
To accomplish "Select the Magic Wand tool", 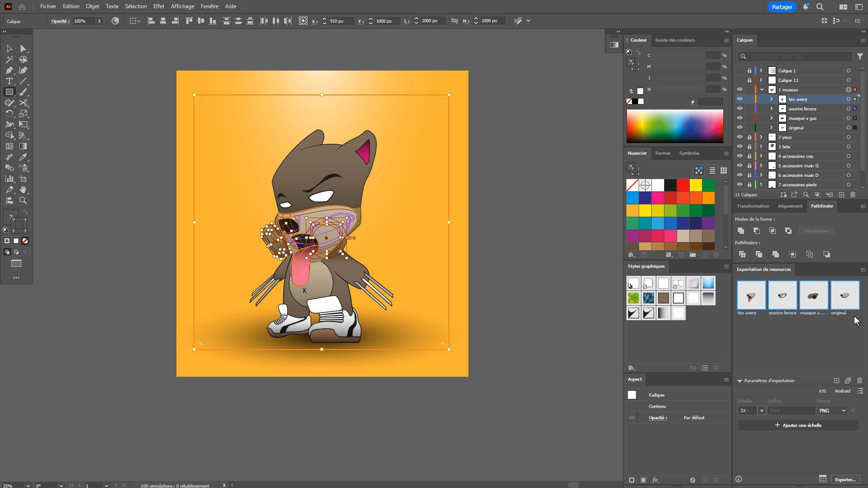I will point(9,59).
